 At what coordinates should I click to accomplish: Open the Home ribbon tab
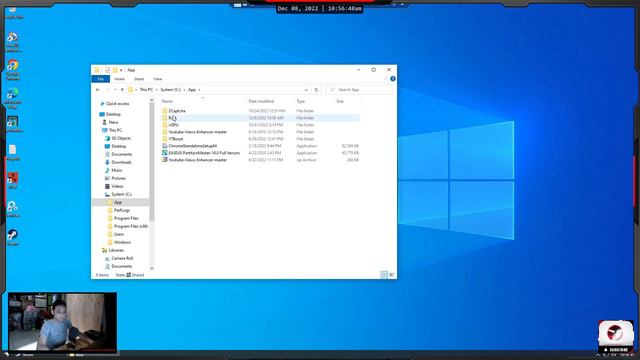pyautogui.click(x=120, y=79)
